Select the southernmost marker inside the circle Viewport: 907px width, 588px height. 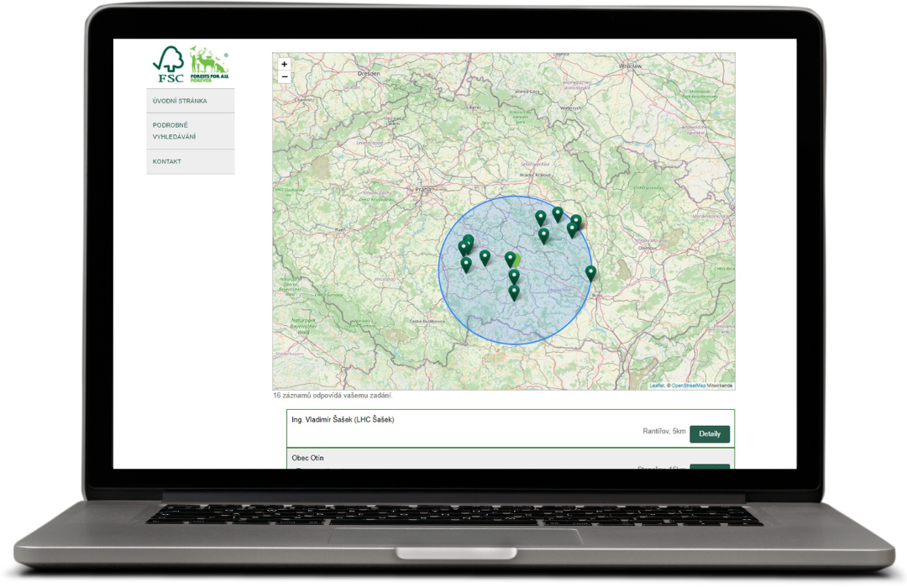[514, 293]
